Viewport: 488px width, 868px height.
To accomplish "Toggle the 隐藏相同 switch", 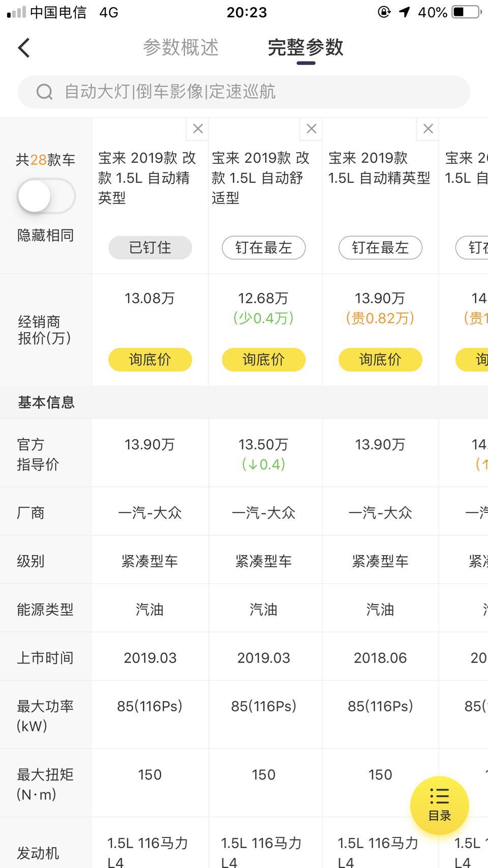I will coord(46,196).
